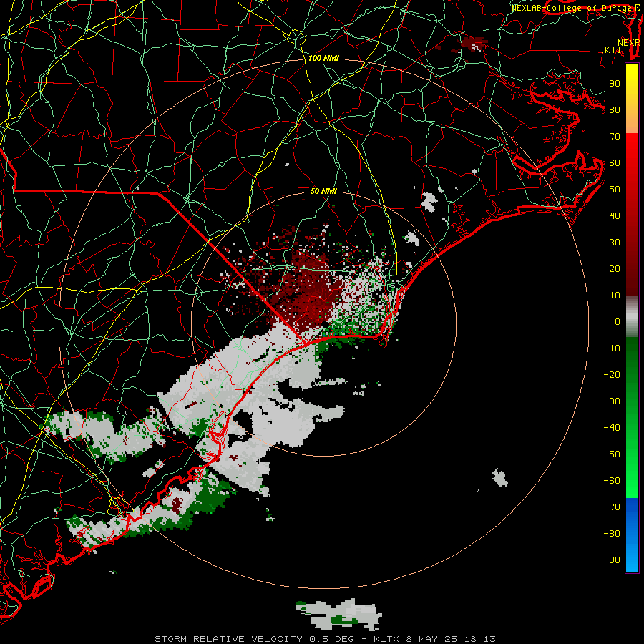Click the [KT] units label
644x644 pixels.
[x=611, y=49]
